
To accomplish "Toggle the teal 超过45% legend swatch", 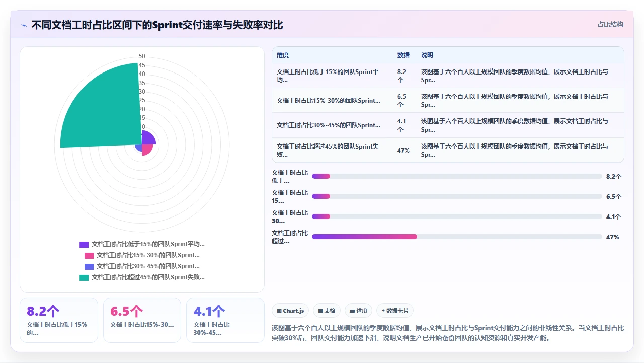I will (84, 277).
